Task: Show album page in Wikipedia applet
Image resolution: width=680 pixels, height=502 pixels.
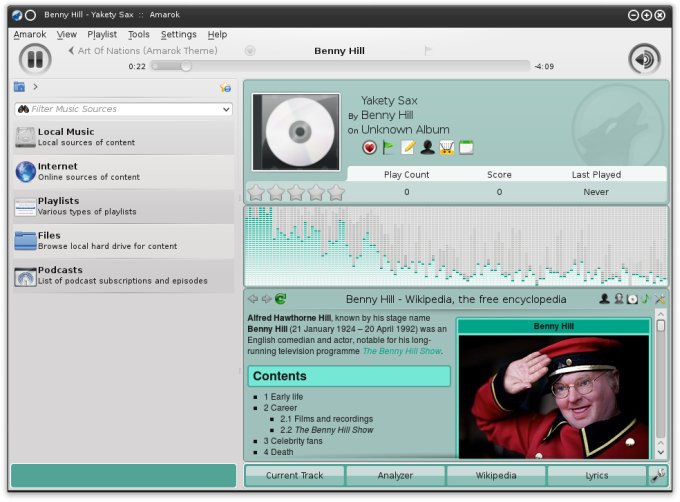Action: pyautogui.click(x=632, y=299)
